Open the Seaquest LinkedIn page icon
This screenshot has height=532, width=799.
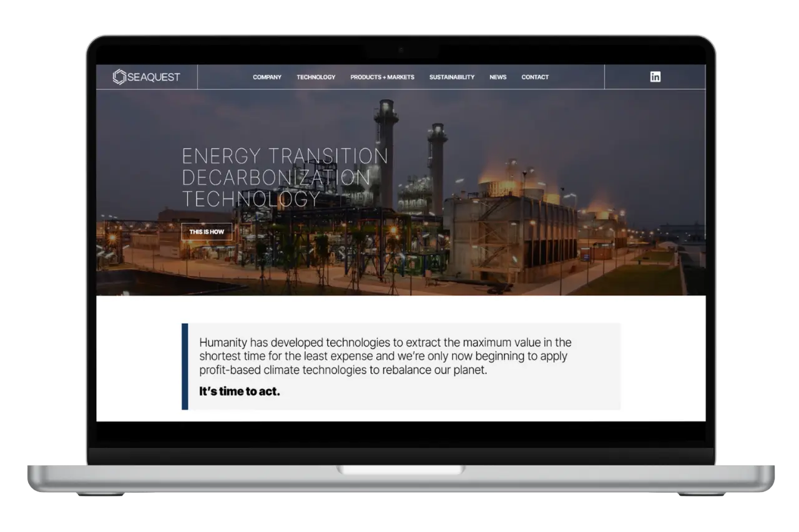655,77
